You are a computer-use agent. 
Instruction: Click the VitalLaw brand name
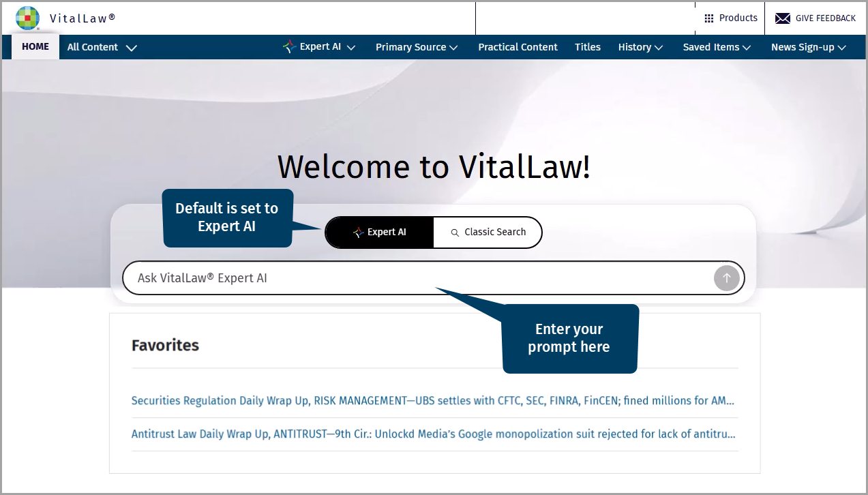click(83, 18)
